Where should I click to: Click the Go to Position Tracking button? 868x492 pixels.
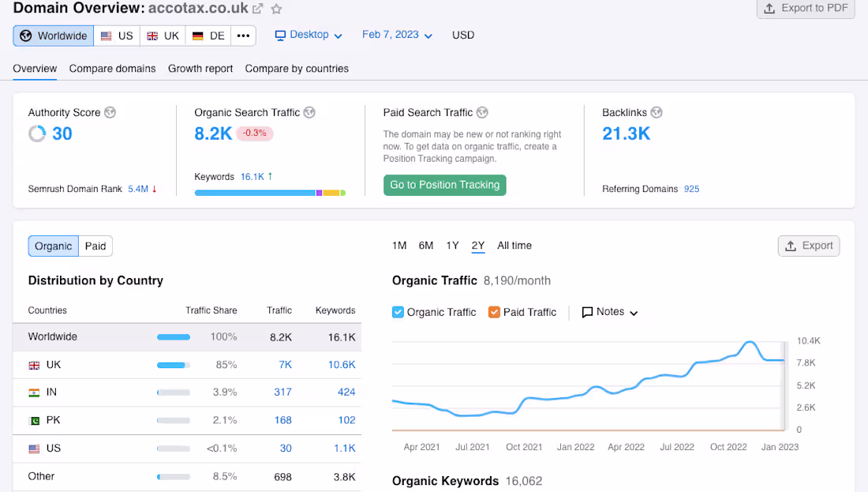444,184
